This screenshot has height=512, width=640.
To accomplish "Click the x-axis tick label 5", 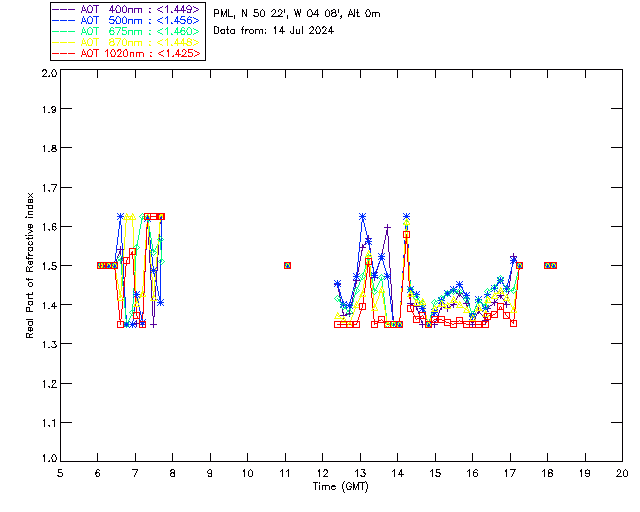I will 60,473.
